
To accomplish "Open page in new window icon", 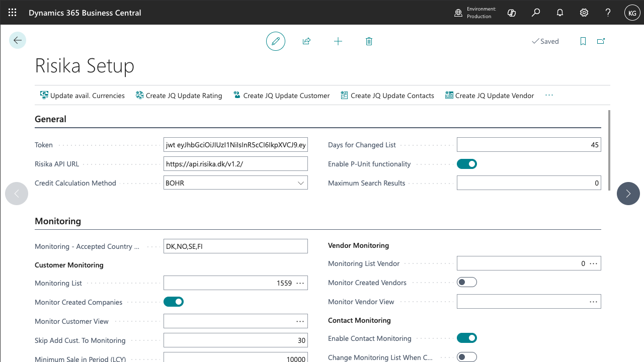I will (601, 41).
